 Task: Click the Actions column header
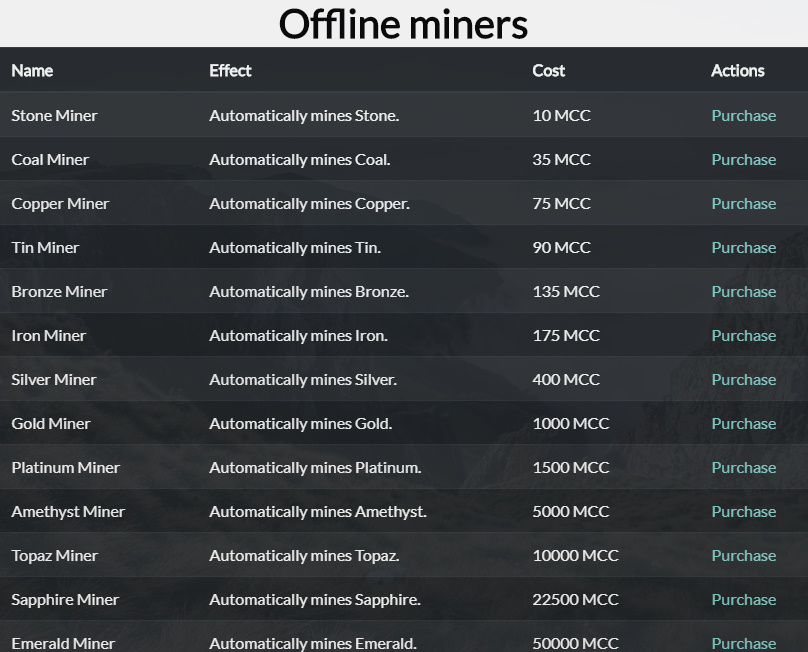pos(737,71)
